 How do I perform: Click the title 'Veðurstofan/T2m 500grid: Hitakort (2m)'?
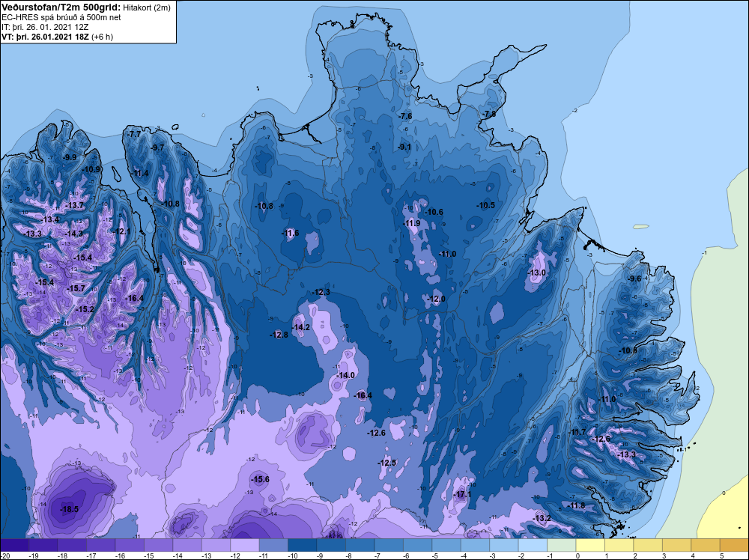click(x=85, y=7)
